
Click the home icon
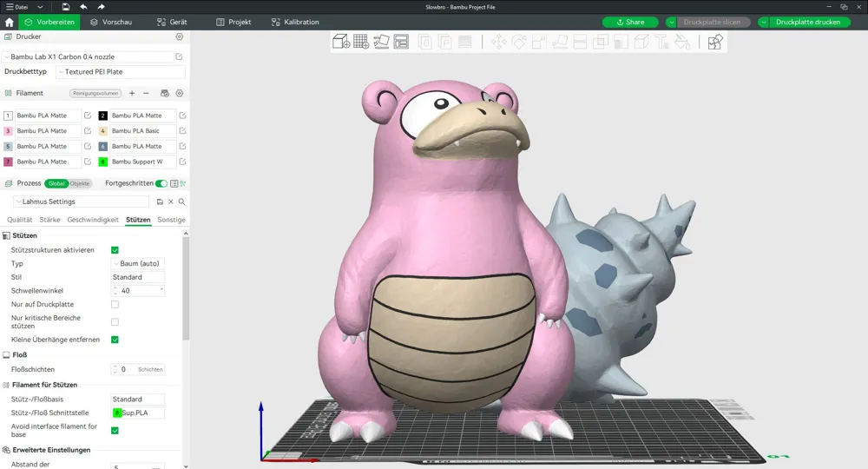pyautogui.click(x=9, y=23)
